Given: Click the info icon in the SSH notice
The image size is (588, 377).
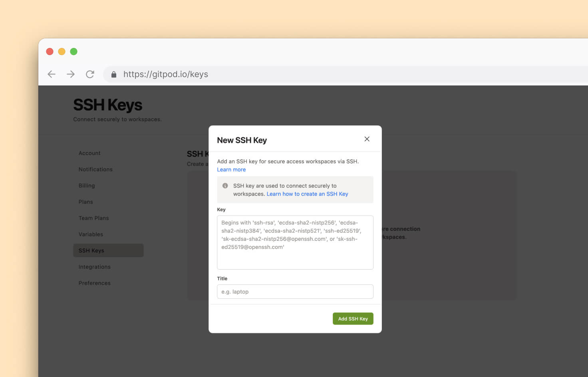Looking at the screenshot, I should (225, 186).
